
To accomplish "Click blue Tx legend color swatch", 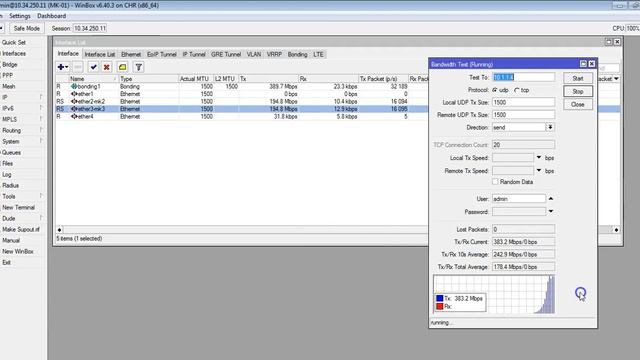I will tap(440, 298).
